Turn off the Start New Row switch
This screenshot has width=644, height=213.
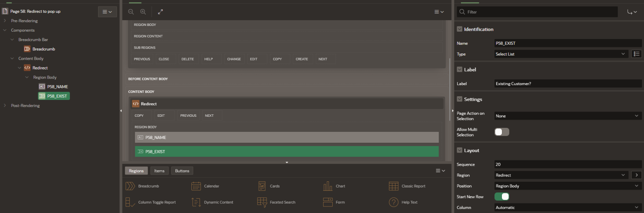coord(502,197)
